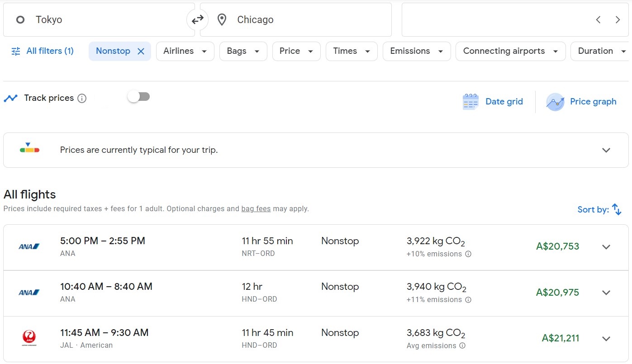The height and width of the screenshot is (364, 632).
Task: Click the All flights heading
Action: pos(30,195)
